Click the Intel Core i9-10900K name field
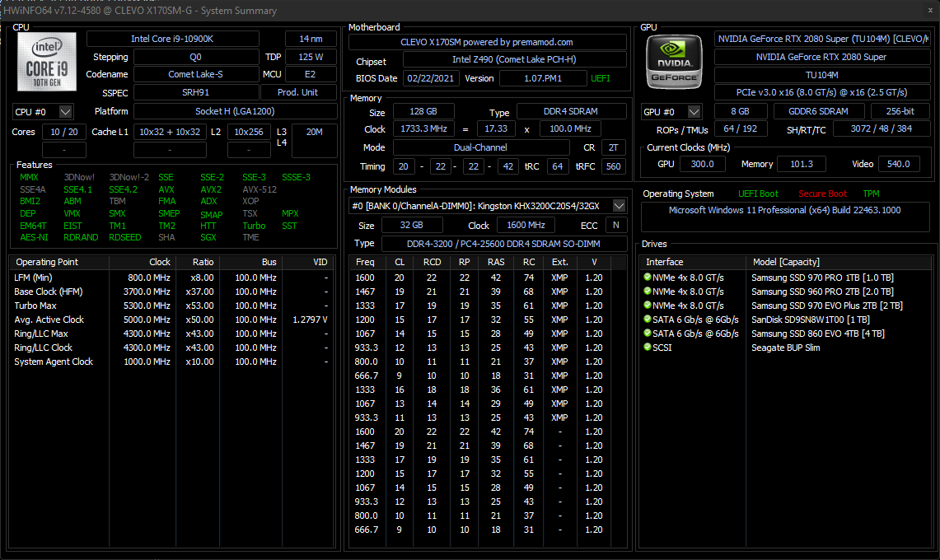Viewport: 940px width, 560px height. pos(173,39)
